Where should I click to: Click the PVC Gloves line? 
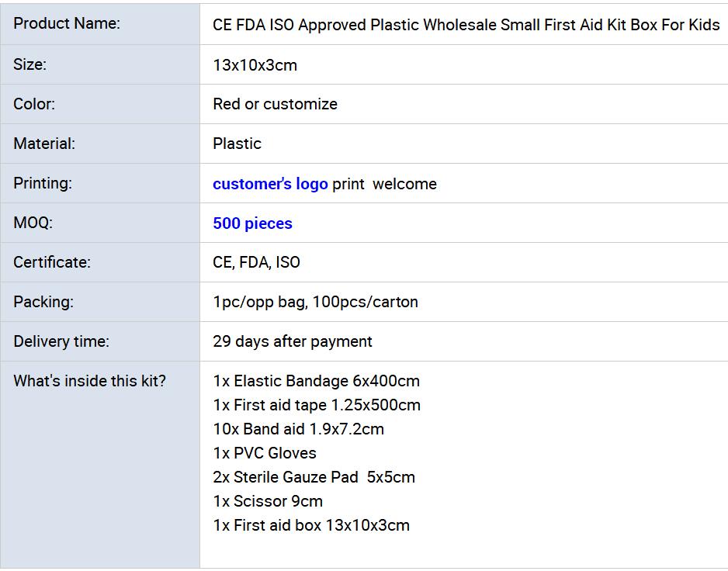[265, 453]
